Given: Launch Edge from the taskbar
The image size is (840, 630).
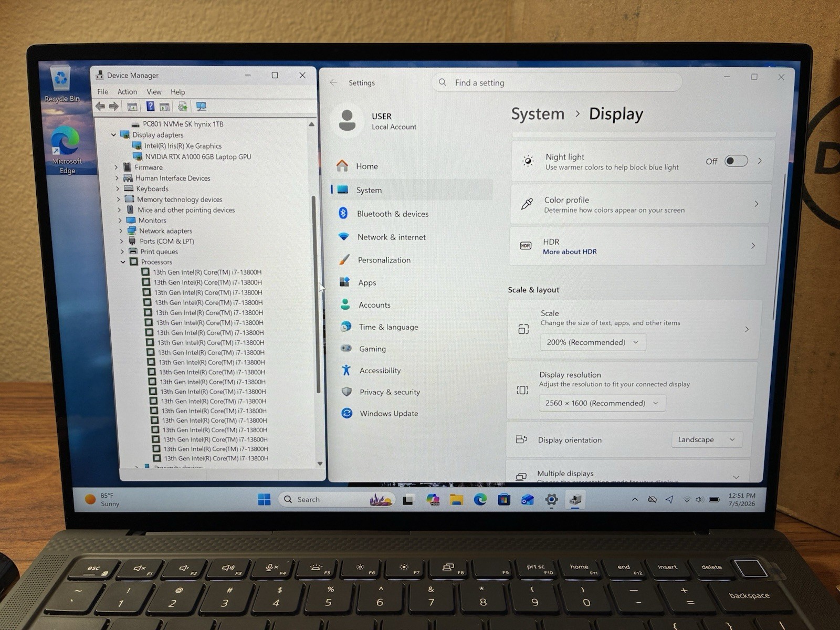Looking at the screenshot, I should (480, 499).
